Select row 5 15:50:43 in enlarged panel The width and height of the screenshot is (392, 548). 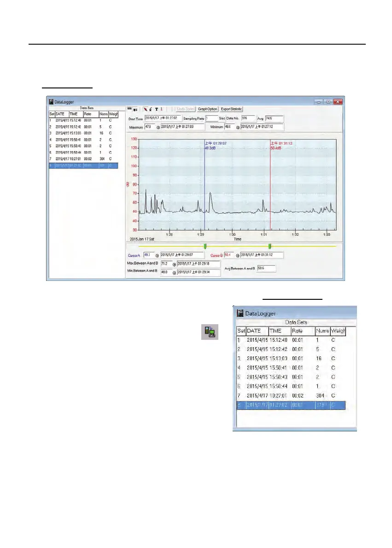point(291,377)
